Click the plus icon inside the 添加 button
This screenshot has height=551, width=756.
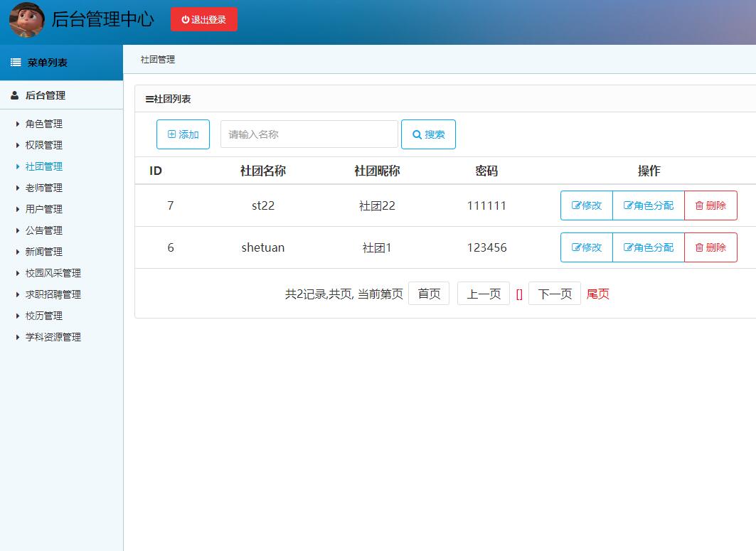[x=171, y=134]
